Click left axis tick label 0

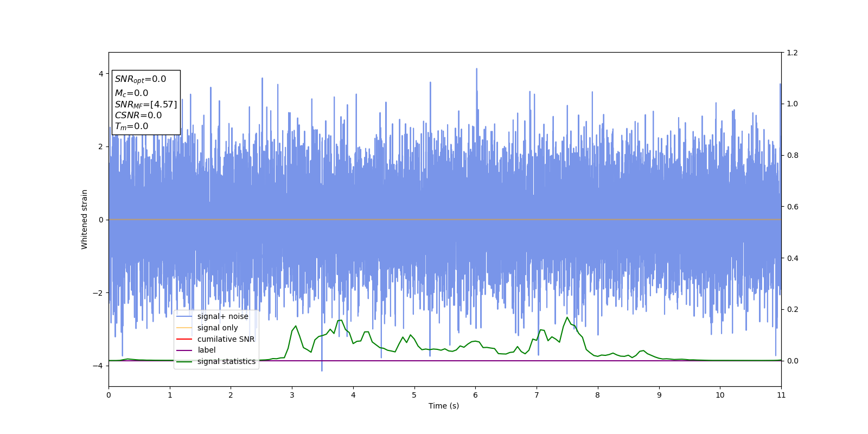click(x=101, y=220)
